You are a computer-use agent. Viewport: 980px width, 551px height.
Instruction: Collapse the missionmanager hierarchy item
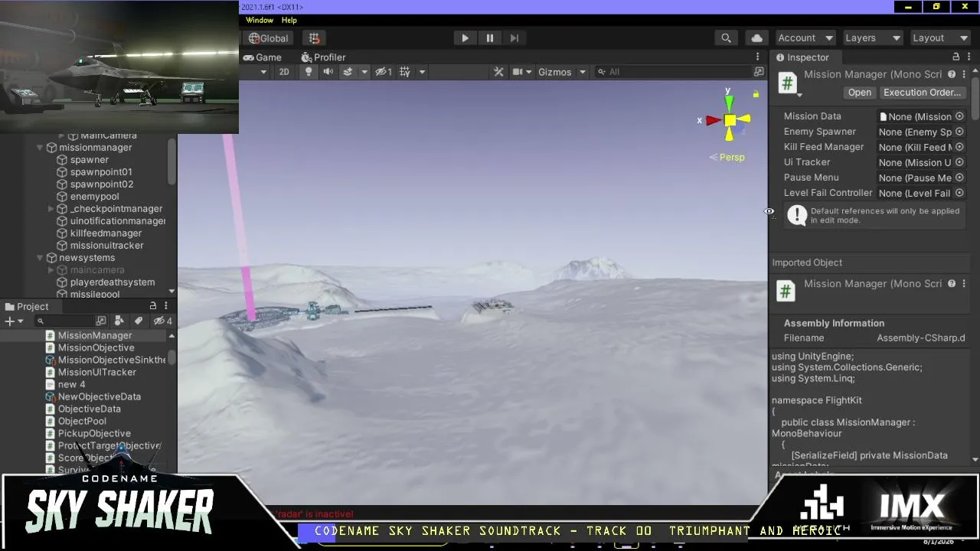coord(40,148)
